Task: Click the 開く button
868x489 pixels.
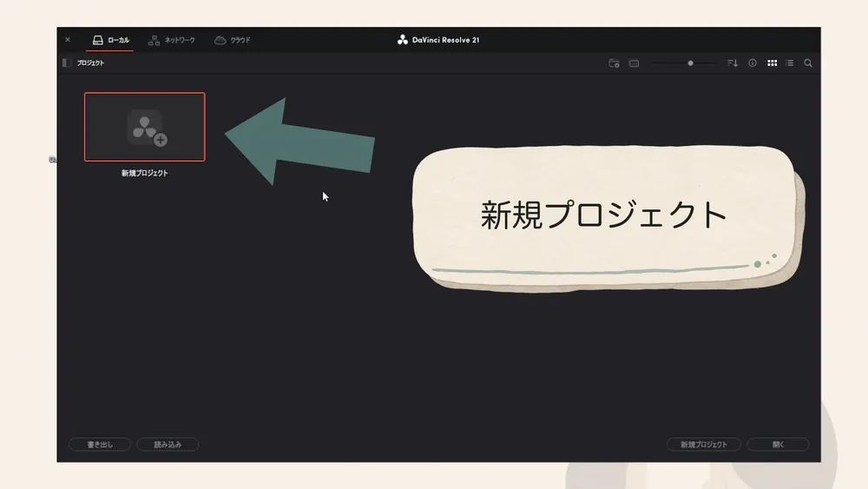Action: point(778,444)
